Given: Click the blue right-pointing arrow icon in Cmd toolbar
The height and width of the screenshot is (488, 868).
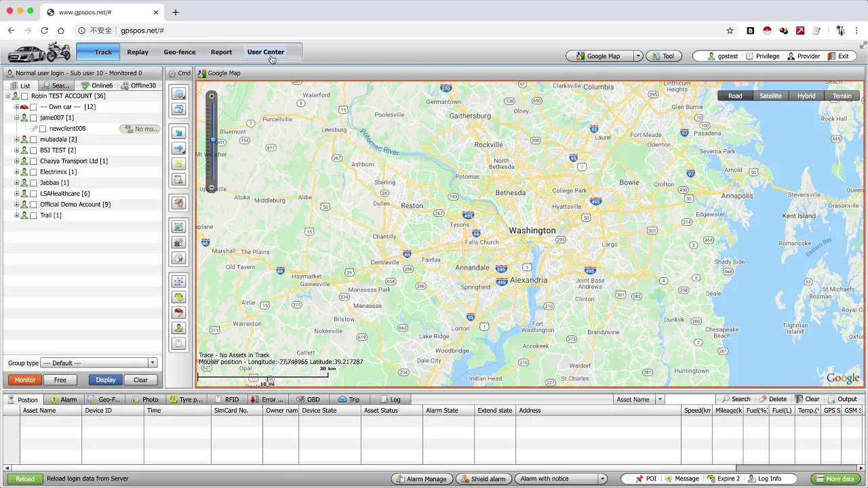Looking at the screenshot, I should 179,148.
